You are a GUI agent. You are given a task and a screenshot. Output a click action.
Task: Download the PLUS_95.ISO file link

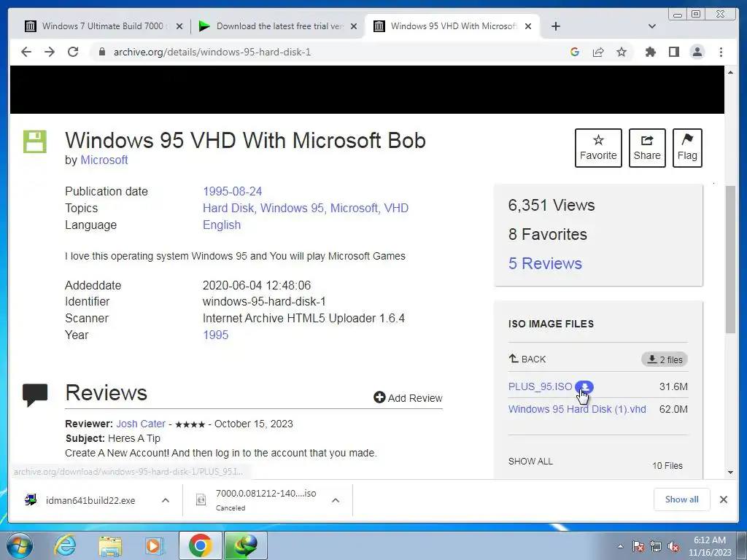[541, 386]
